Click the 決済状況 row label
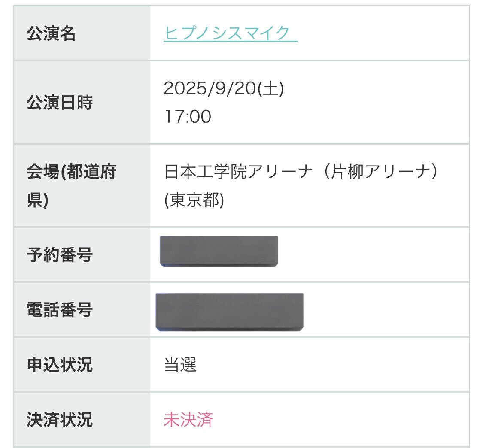 [x=60, y=420]
